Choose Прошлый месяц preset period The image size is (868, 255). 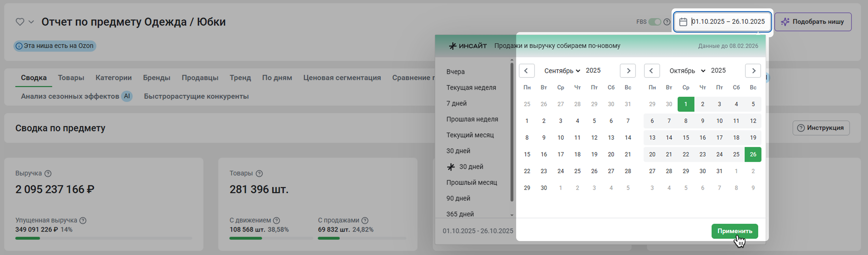[471, 183]
